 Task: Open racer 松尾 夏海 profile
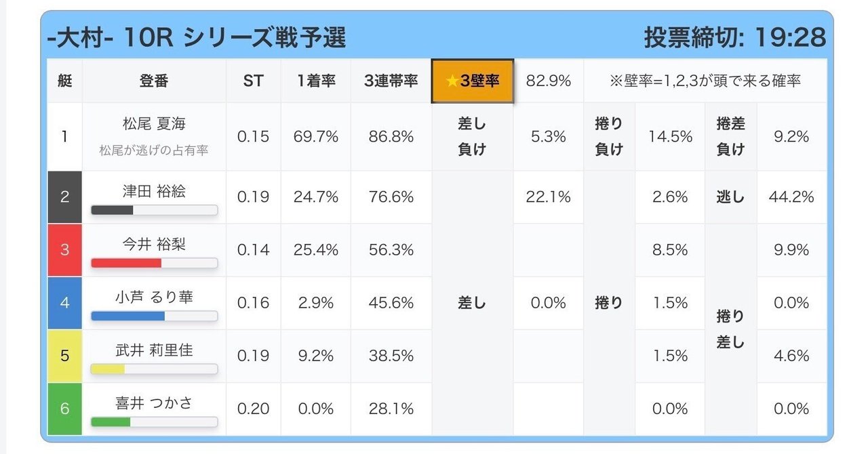pyautogui.click(x=154, y=125)
